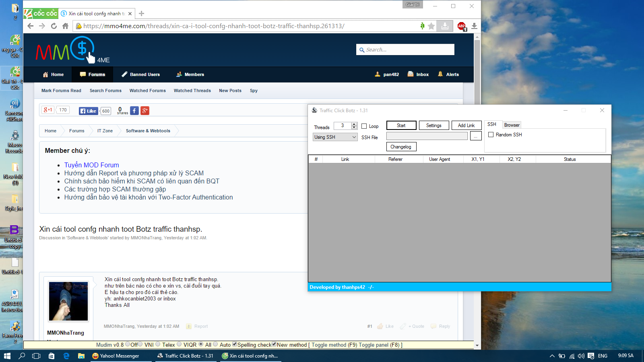Open the Macro Recorder desktop icon
This screenshot has height=362, width=644.
[14, 142]
